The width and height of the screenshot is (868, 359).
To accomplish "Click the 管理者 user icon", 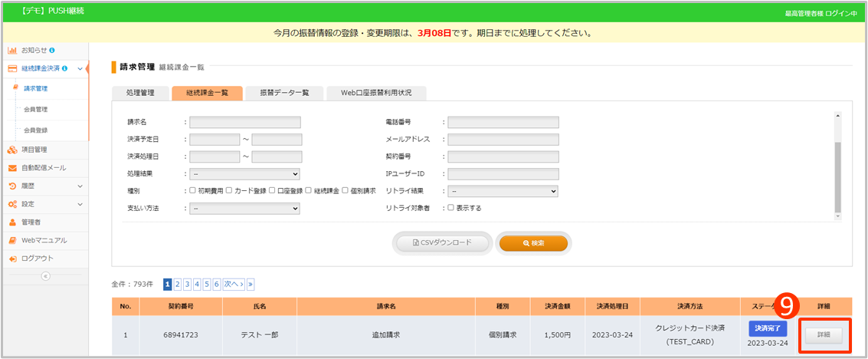I will point(12,222).
